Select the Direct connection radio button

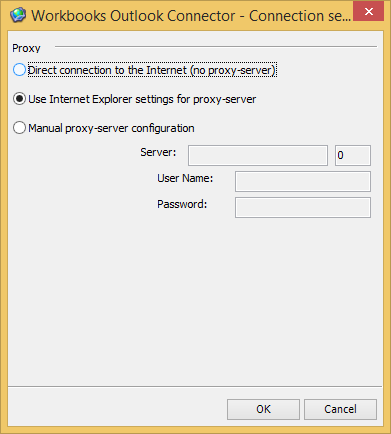pos(19,70)
